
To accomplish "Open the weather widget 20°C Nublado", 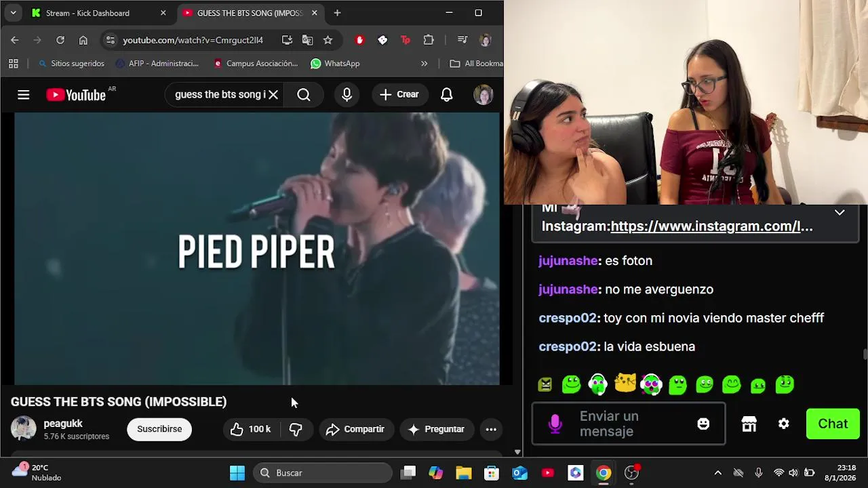I will (x=37, y=472).
